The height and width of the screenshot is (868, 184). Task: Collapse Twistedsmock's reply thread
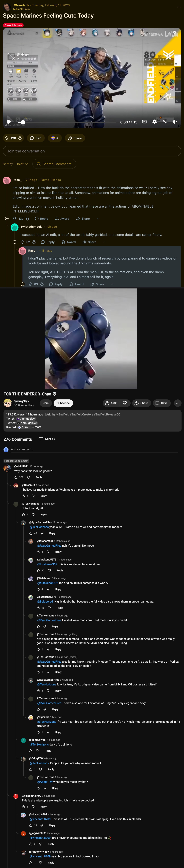click(x=14, y=242)
